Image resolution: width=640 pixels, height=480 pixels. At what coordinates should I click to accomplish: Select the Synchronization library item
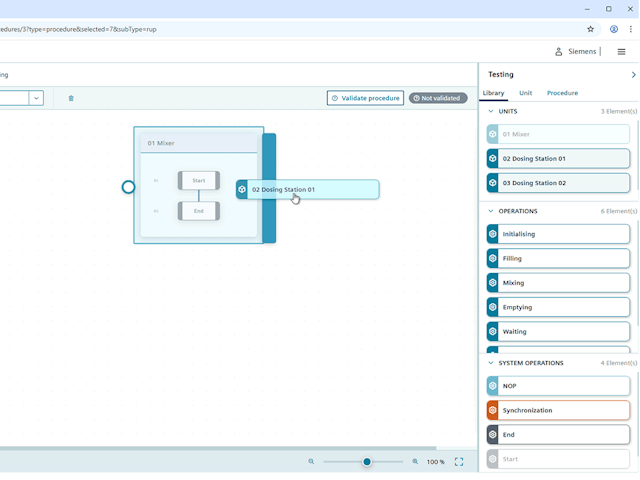click(558, 410)
